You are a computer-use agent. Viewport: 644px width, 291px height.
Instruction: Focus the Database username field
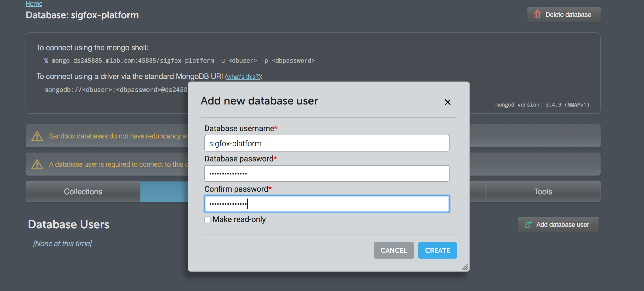(327, 143)
